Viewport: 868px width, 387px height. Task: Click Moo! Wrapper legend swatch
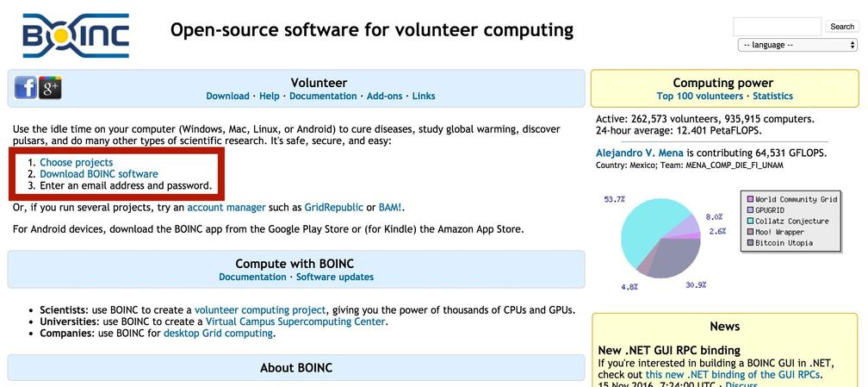(x=750, y=232)
